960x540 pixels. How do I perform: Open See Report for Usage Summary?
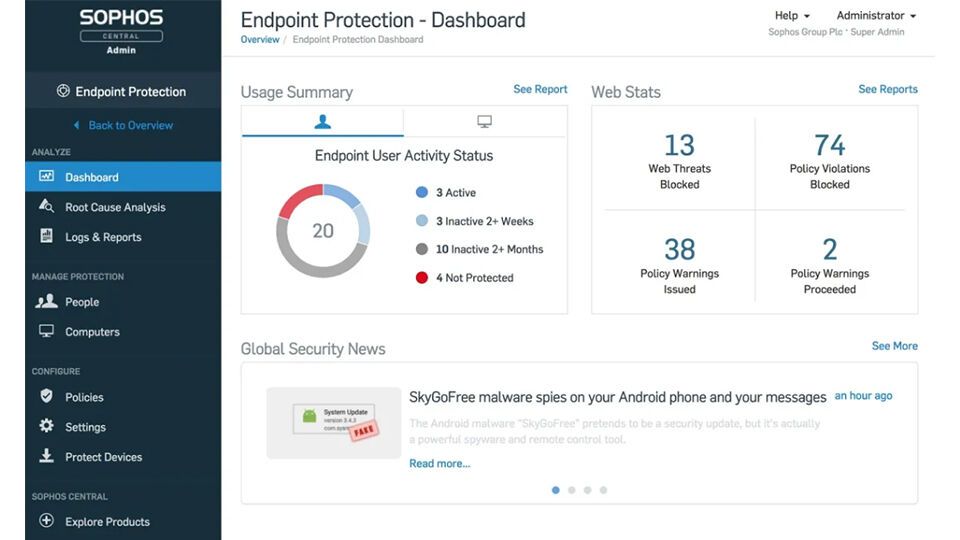pyautogui.click(x=540, y=89)
